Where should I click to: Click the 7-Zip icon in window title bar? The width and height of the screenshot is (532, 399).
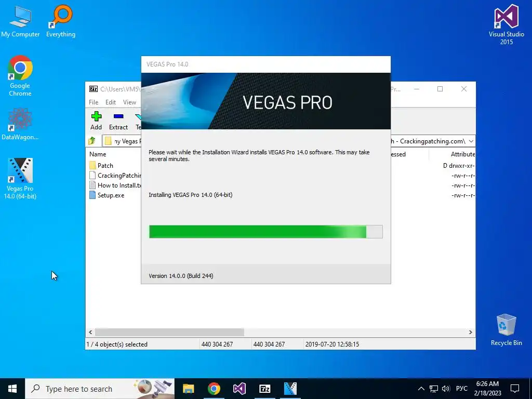click(x=94, y=89)
